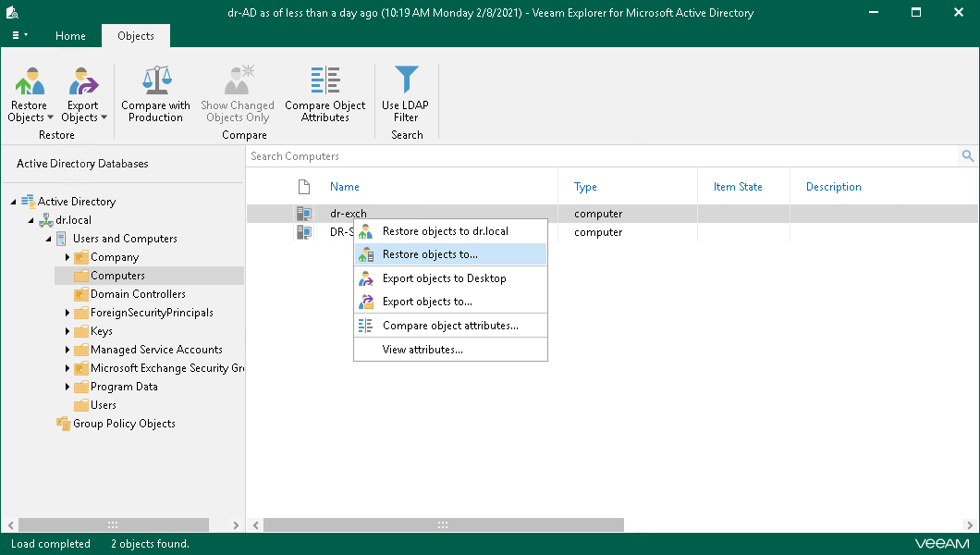Collapse the Users and Computers node
Viewport: 980px width, 555px height.
click(48, 239)
